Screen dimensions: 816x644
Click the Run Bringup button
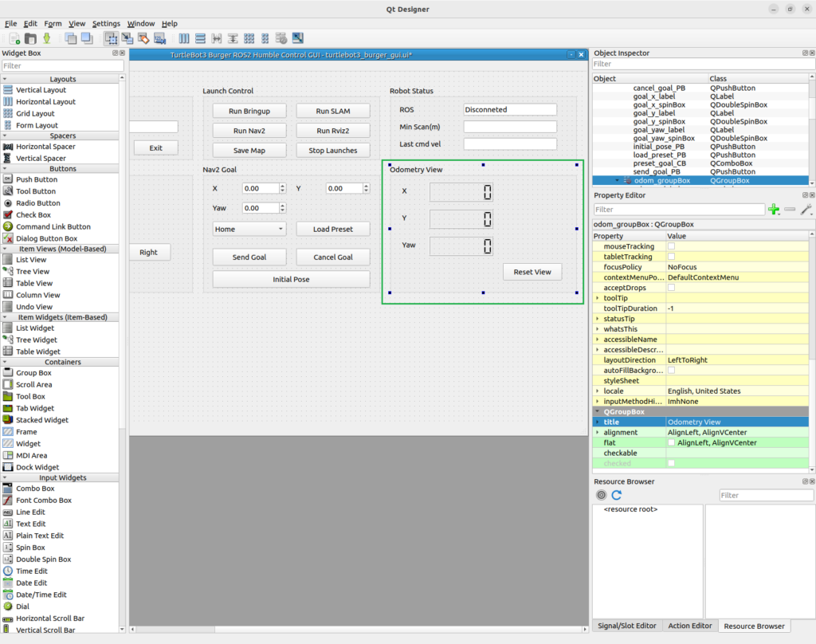pos(249,111)
